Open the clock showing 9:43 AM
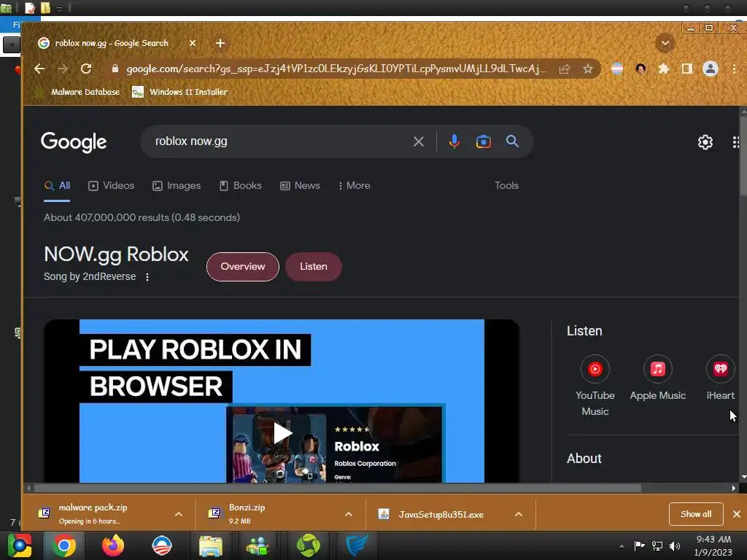Viewport: 747px width, 560px height. [713, 546]
